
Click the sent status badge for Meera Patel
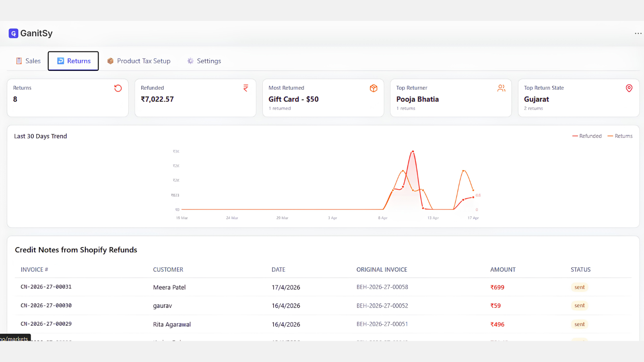click(580, 287)
